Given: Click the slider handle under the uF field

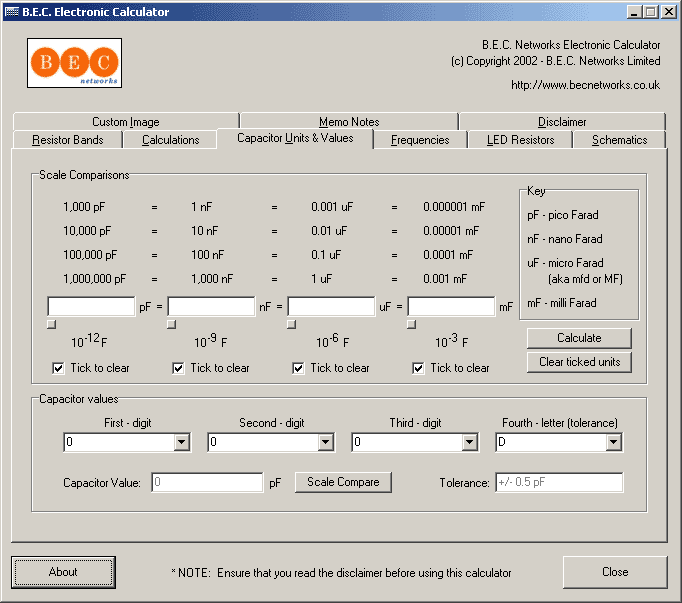Looking at the screenshot, I should pyautogui.click(x=292, y=324).
